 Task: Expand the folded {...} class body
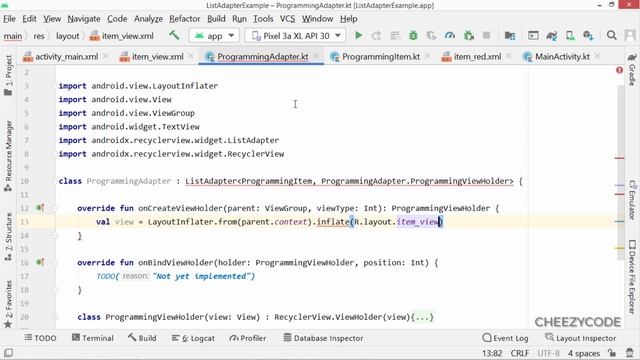(x=422, y=317)
